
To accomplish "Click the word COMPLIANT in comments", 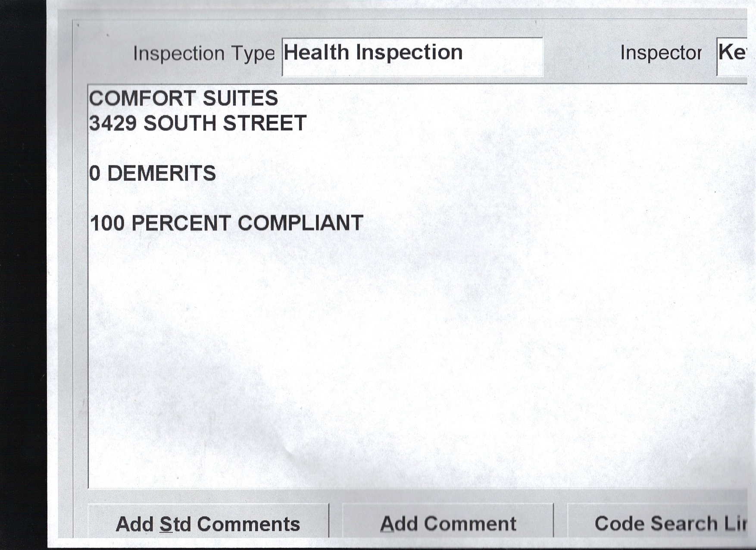I will tap(300, 223).
